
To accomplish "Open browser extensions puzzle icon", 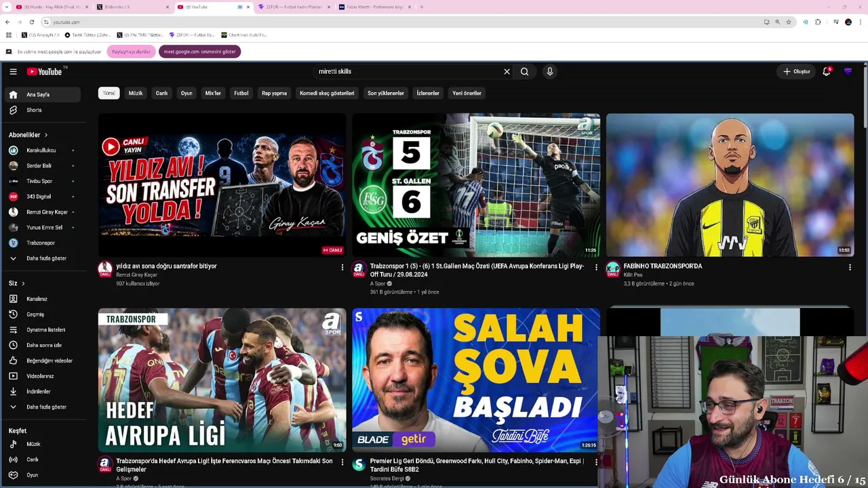I will click(818, 22).
